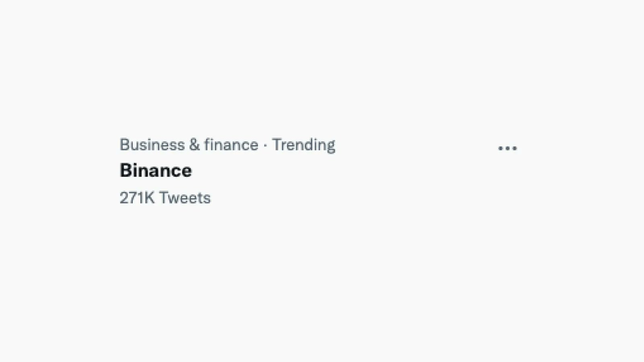
Task: Click the ellipsis icon beside the Binance trend
Action: pyautogui.click(x=507, y=148)
